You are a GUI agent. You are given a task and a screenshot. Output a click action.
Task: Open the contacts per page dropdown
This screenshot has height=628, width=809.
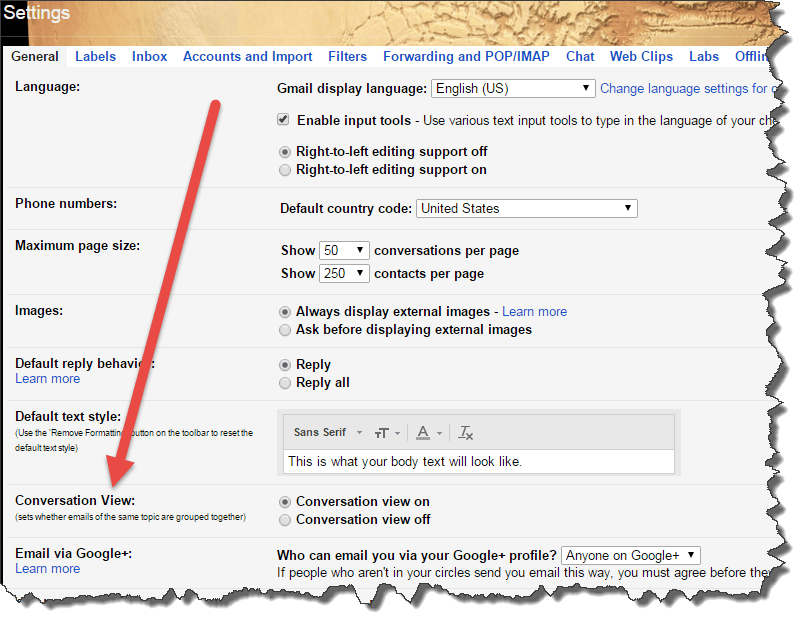pos(344,273)
